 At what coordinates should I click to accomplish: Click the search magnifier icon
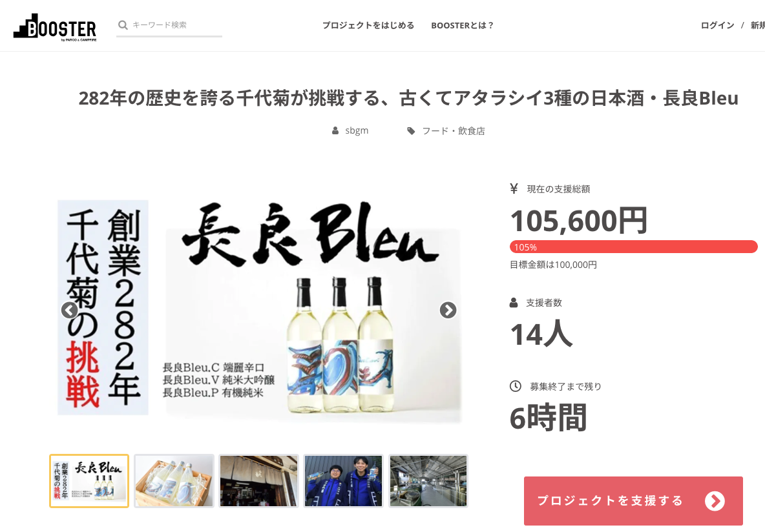pyautogui.click(x=123, y=25)
